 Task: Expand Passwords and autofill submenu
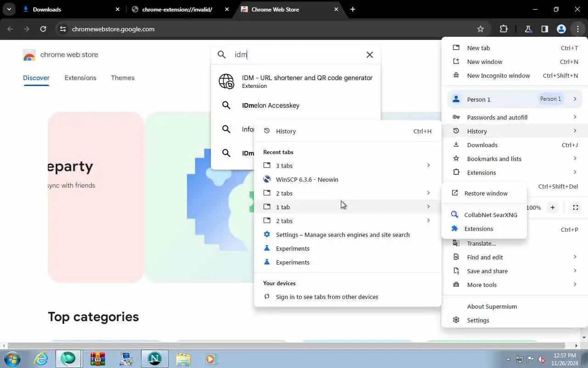[514, 117]
